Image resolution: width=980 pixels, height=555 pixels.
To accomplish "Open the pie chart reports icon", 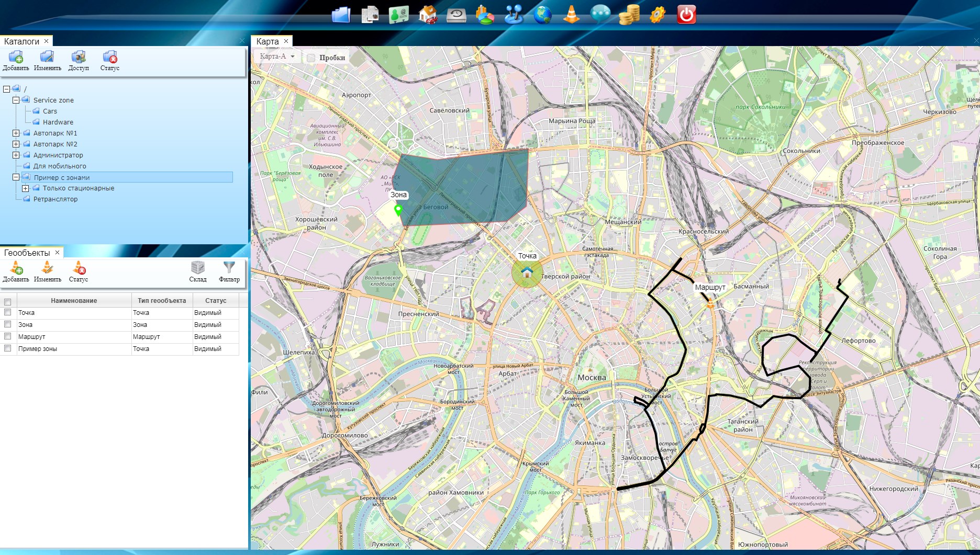I will [485, 14].
